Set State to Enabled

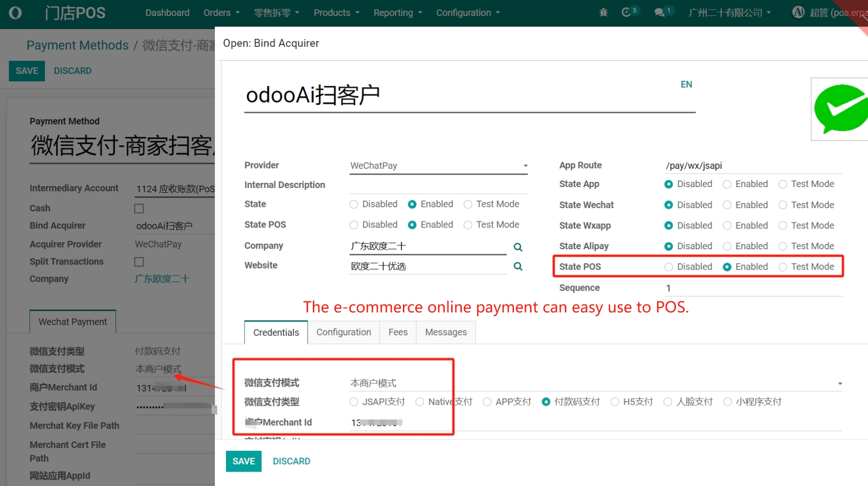coord(412,204)
